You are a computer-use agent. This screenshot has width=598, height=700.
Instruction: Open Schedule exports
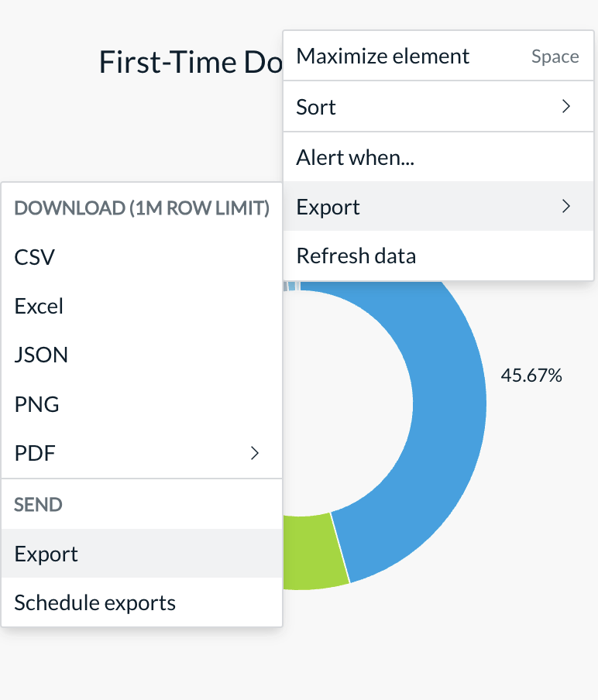pyautogui.click(x=142, y=602)
